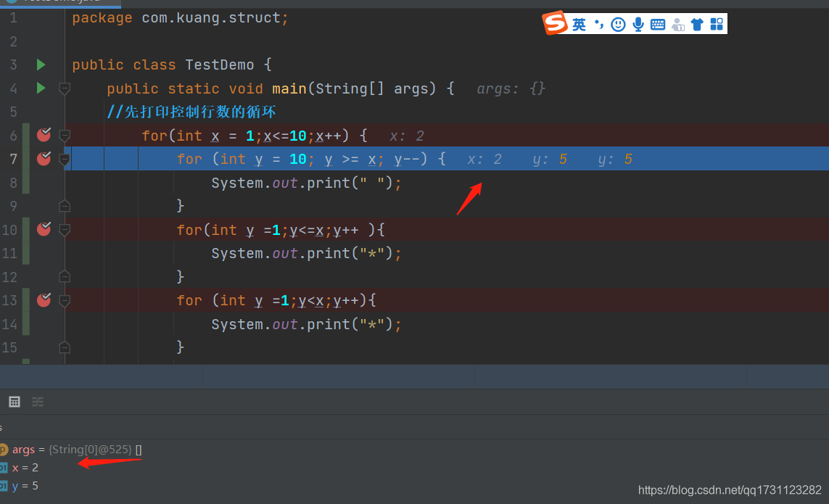This screenshot has height=504, width=829.
Task: Click the fold end marker on line 9
Action: 65,206
